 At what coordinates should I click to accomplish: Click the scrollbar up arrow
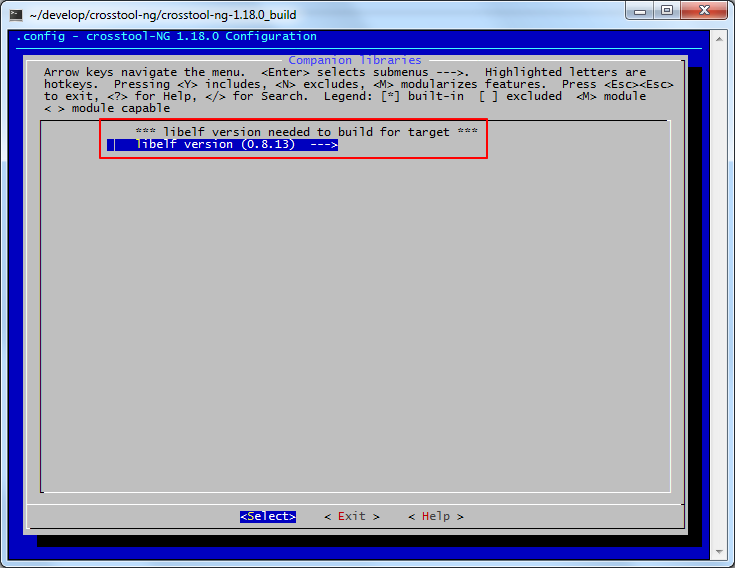coord(719,39)
